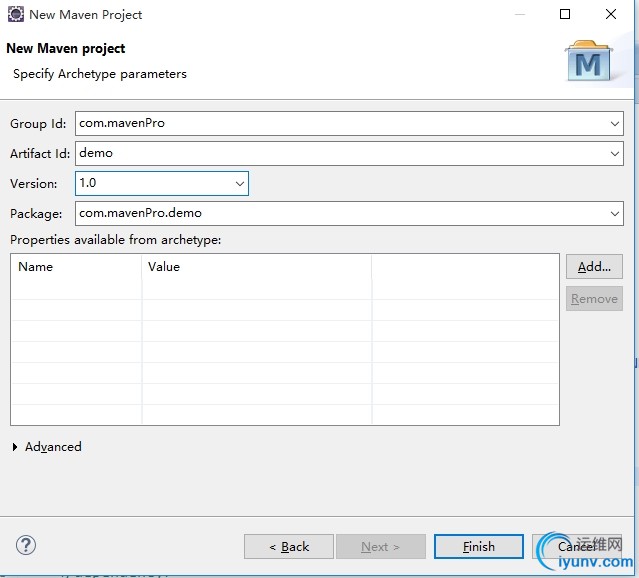Click the Eclipse icon in title bar
The height and width of the screenshot is (578, 639).
[x=15, y=14]
